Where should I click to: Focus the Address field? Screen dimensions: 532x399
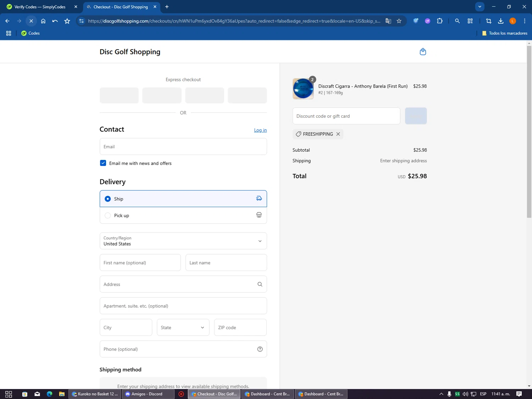pos(183,284)
